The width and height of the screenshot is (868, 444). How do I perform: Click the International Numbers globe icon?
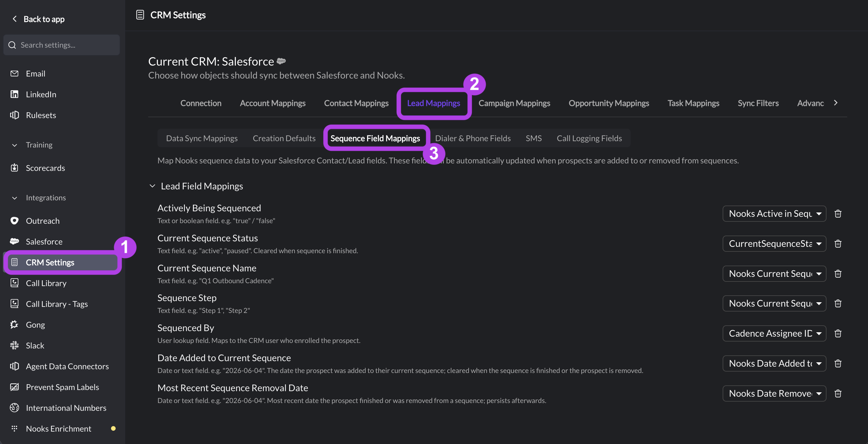pyautogui.click(x=14, y=408)
